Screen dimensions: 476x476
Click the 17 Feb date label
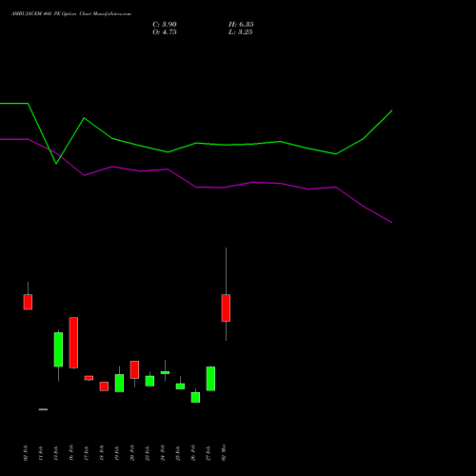coord(87,453)
